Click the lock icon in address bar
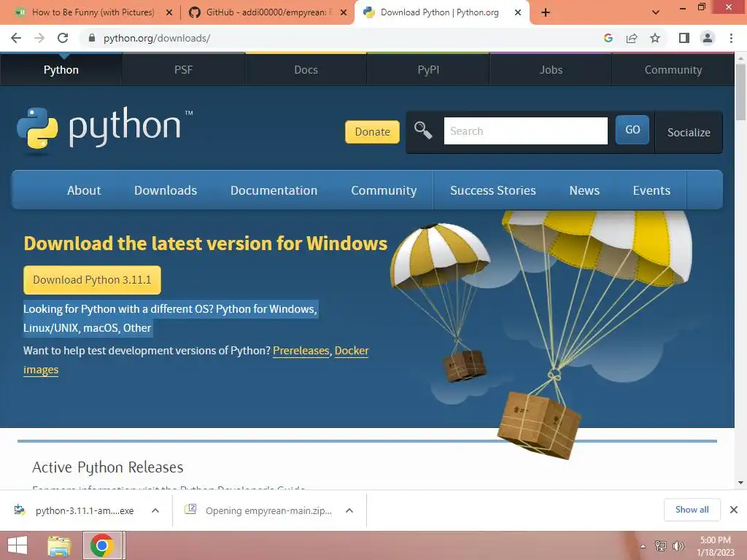 92,38
